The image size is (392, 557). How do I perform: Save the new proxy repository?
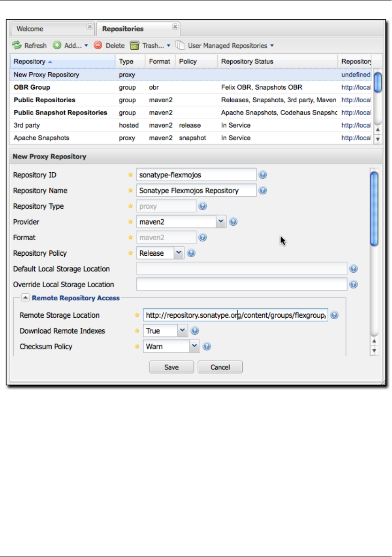pos(172,367)
